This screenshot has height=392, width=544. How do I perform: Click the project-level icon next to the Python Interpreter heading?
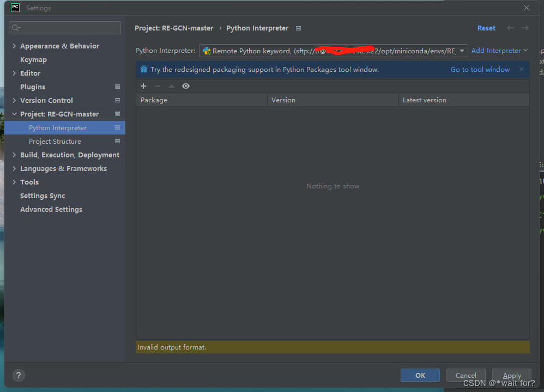pos(298,28)
